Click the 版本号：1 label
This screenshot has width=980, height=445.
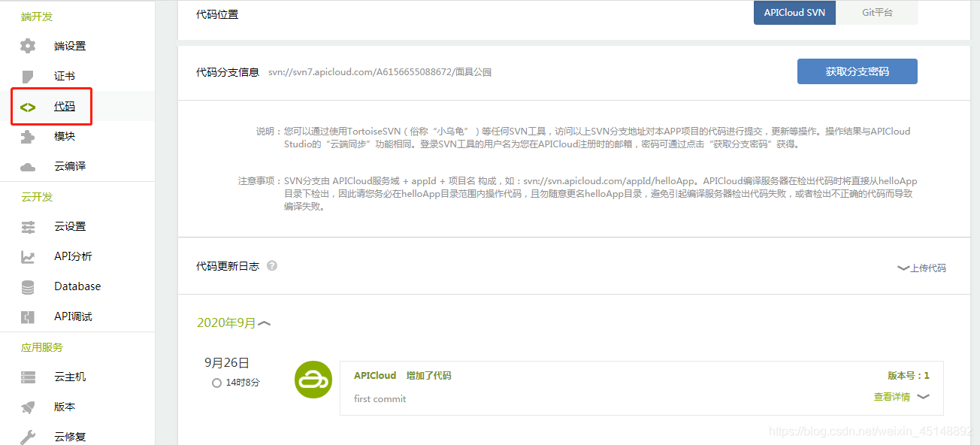tap(909, 375)
